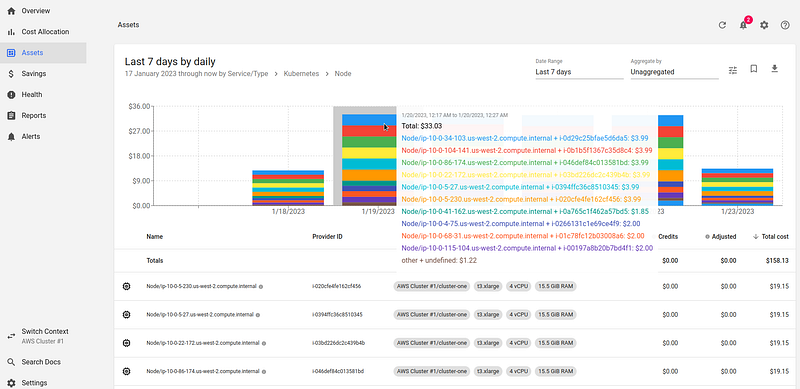The width and height of the screenshot is (800, 389).
Task: Click 15.5 GiB RAM chip in ip-10-0-5-27 row
Action: [x=556, y=314]
